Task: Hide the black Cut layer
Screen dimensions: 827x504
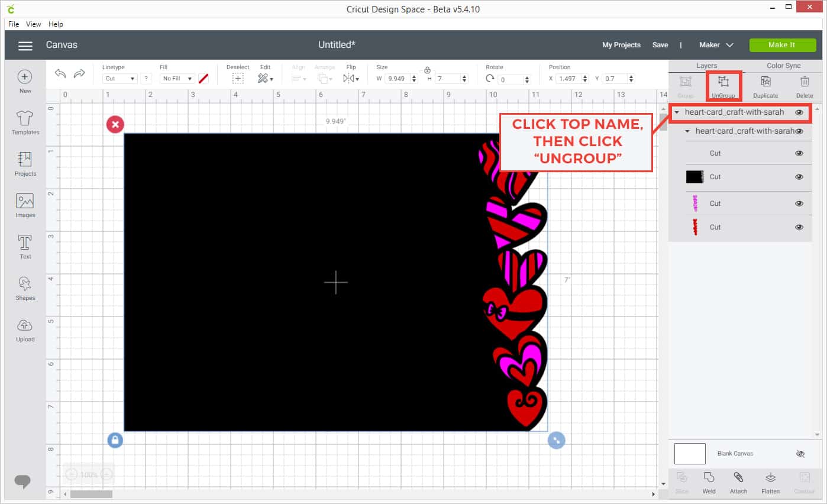Action: [x=799, y=177]
